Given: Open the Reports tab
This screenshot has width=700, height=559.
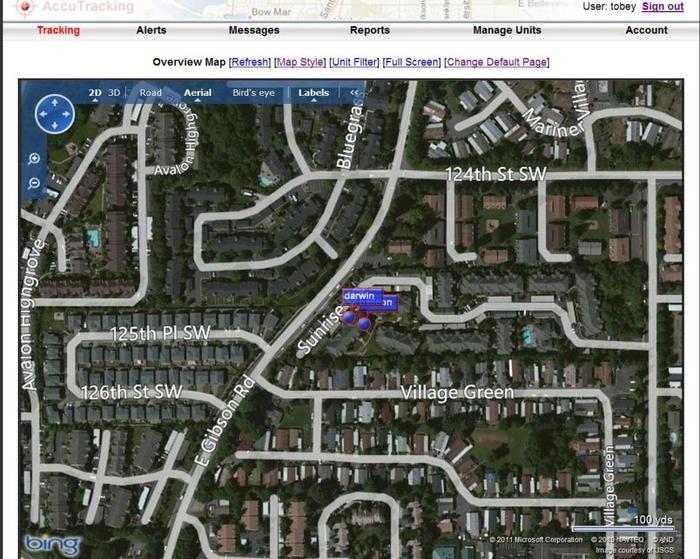Looking at the screenshot, I should [x=370, y=30].
